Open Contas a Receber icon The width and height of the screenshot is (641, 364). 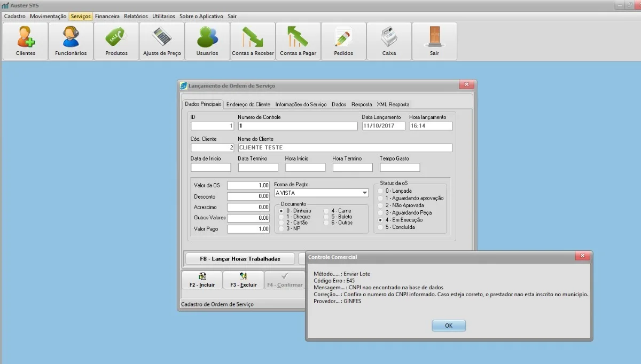pos(253,41)
